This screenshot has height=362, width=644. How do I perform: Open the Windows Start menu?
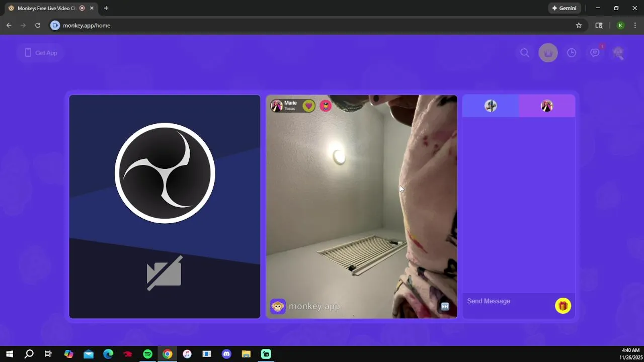tap(10, 354)
